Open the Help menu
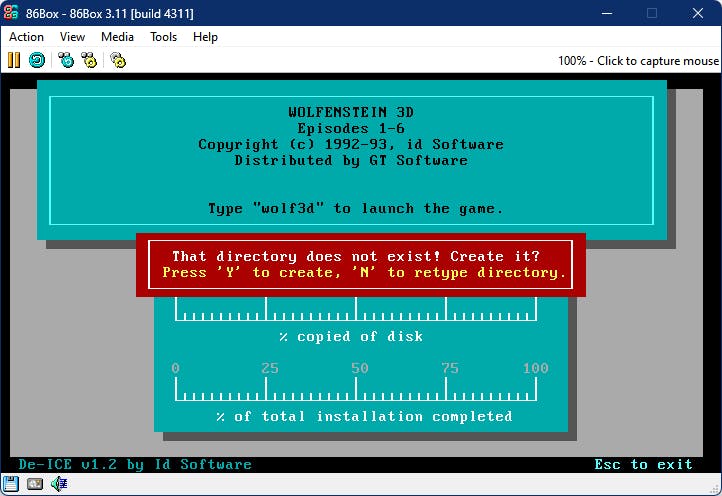The image size is (722, 496). coord(205,37)
